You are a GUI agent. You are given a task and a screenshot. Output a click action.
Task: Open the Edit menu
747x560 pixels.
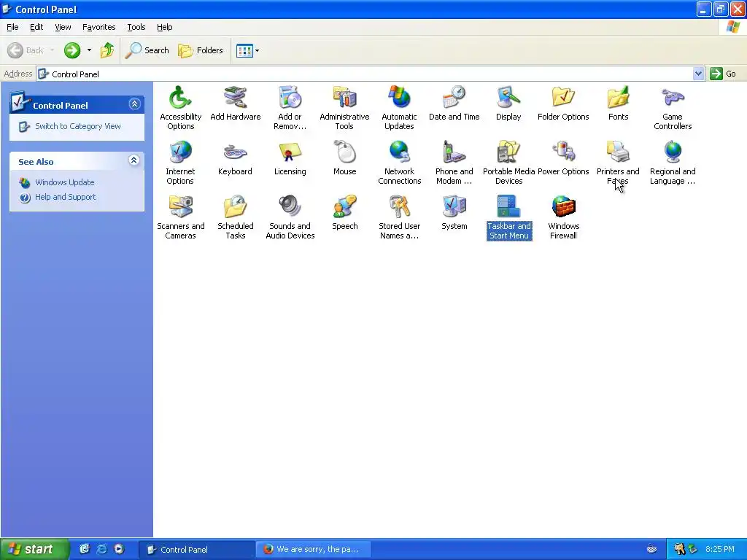(36, 27)
